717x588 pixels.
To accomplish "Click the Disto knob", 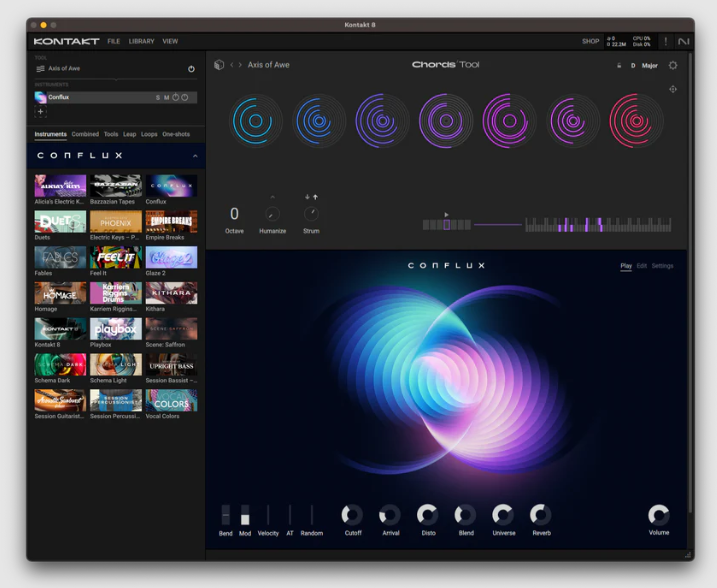I will 428,515.
